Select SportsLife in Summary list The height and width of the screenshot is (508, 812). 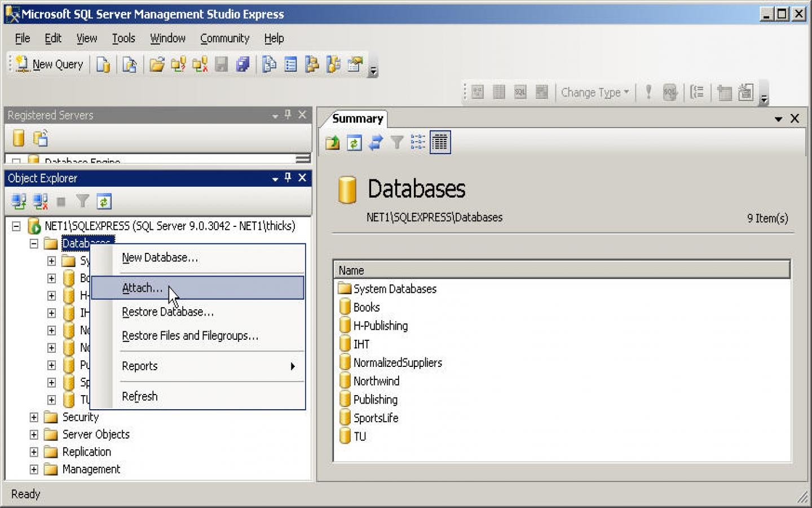tap(369, 418)
